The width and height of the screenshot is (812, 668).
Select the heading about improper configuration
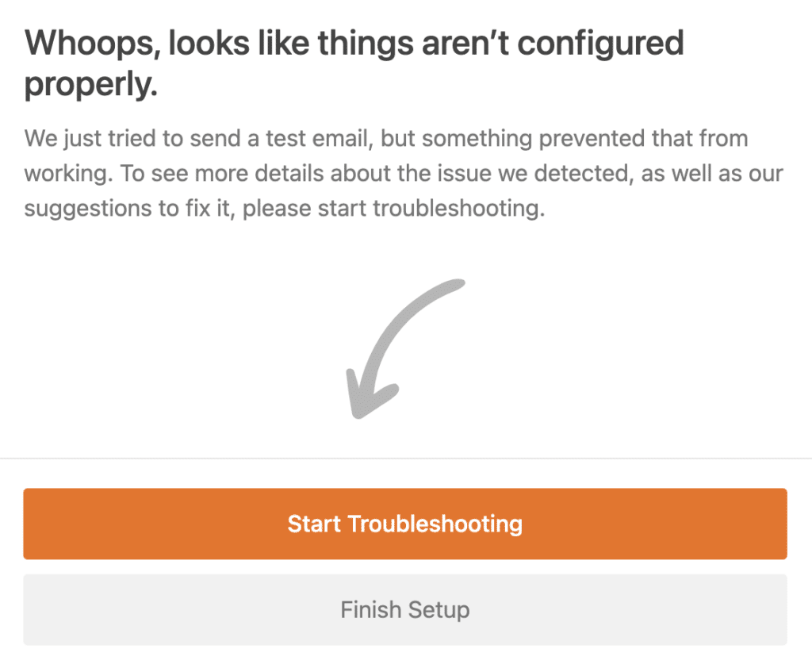tap(354, 63)
